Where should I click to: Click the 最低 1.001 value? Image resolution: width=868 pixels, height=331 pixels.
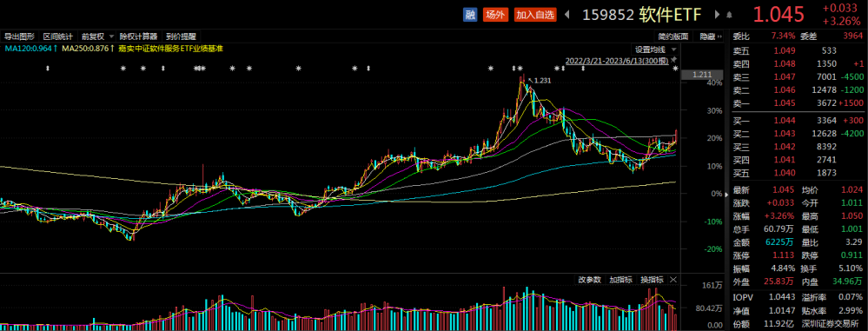coord(851,229)
